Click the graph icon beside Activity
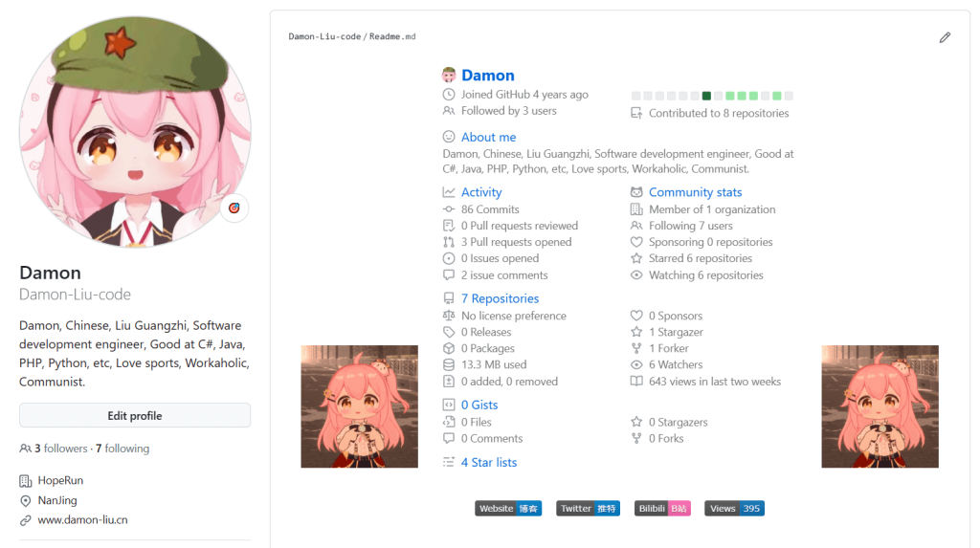Image resolution: width=980 pixels, height=548 pixels. click(449, 192)
